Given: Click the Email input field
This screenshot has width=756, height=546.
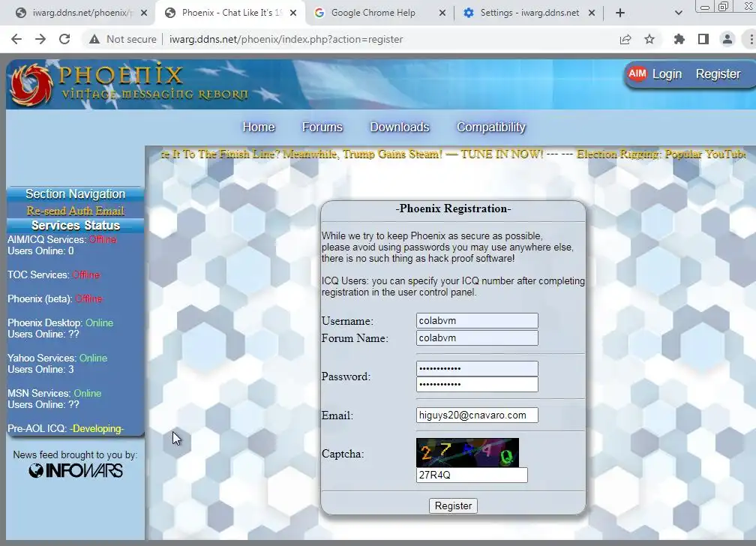Looking at the screenshot, I should [477, 415].
